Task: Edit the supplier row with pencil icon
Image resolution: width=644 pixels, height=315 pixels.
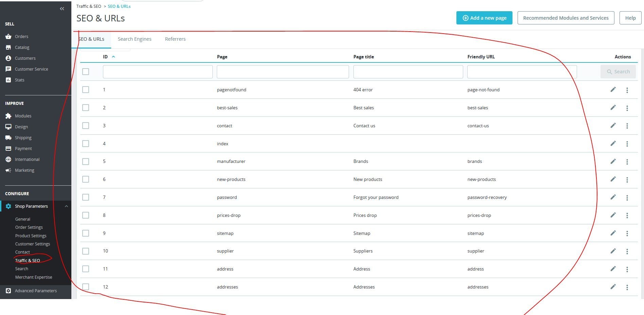Action: (613, 251)
